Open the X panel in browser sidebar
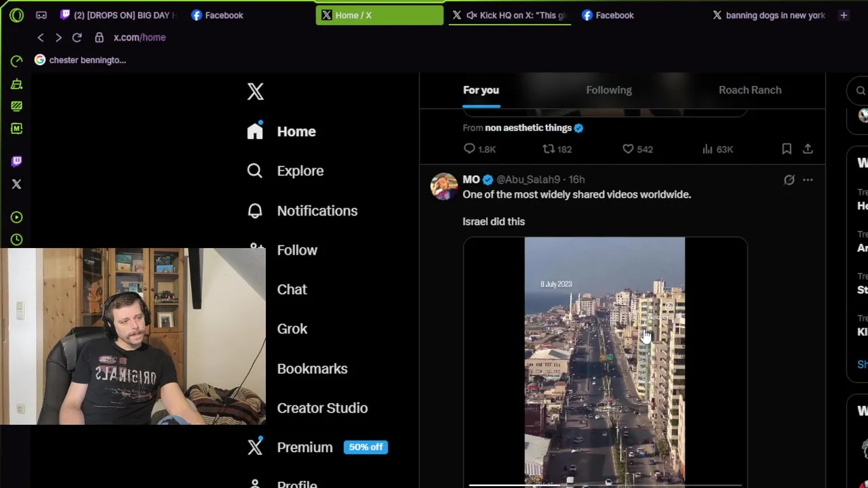The image size is (868, 488). pyautogui.click(x=17, y=184)
